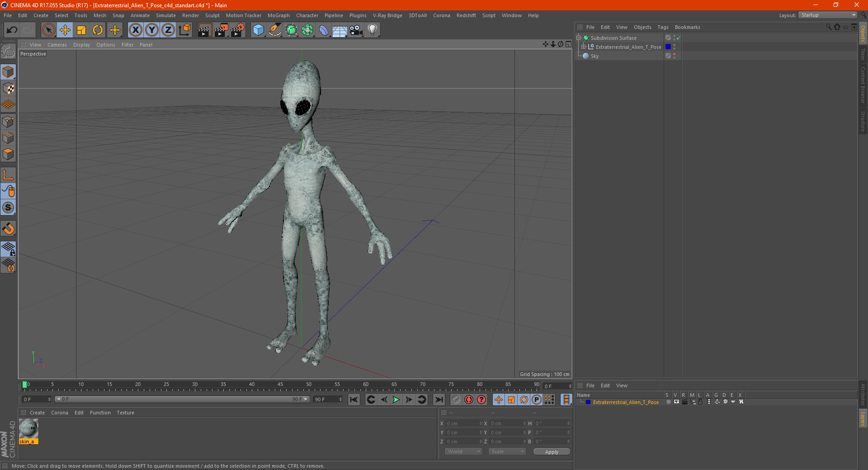Viewport: 868px width, 470px height.
Task: Switch to Points mode
Action: (x=8, y=121)
